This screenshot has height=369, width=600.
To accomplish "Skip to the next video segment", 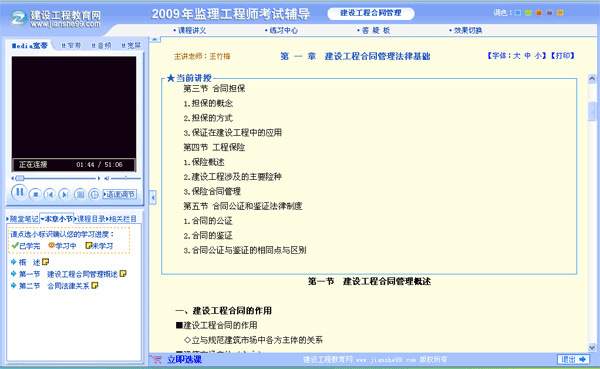I will click(64, 194).
